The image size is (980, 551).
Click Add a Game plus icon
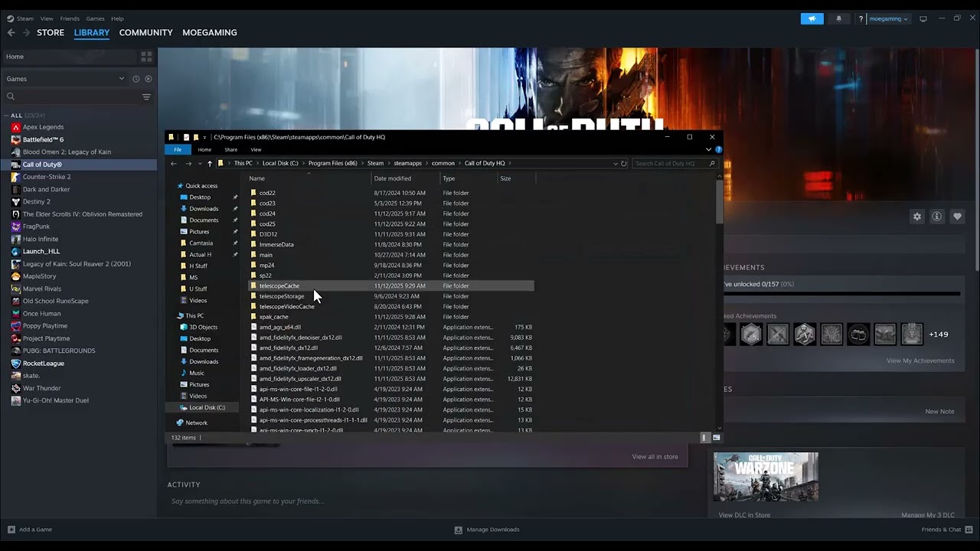(11, 530)
